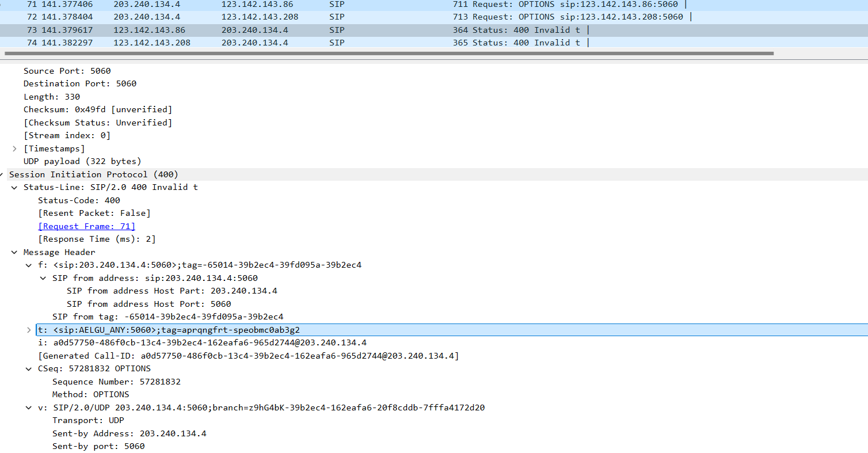Image resolution: width=868 pixels, height=453 pixels.
Task: Collapse the Message Header section
Action: point(14,252)
